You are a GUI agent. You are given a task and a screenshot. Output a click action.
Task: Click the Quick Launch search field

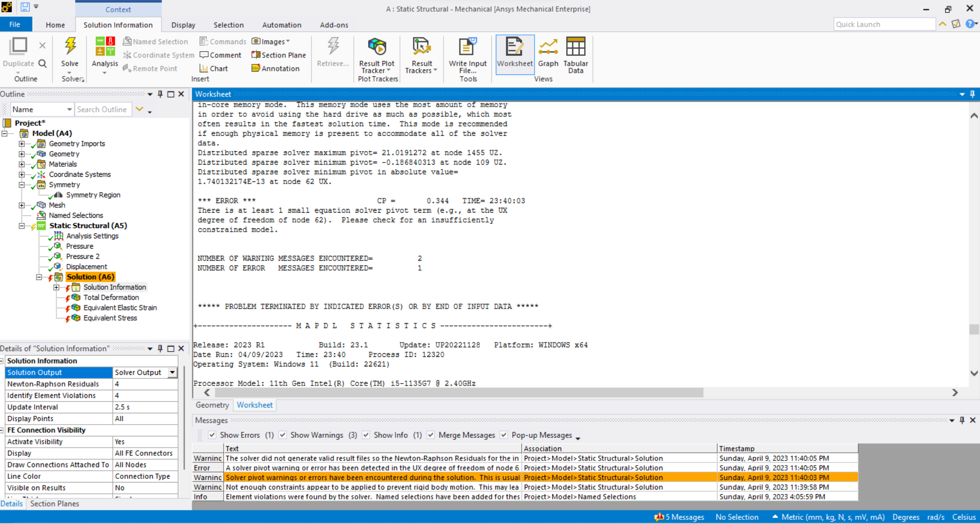click(884, 24)
